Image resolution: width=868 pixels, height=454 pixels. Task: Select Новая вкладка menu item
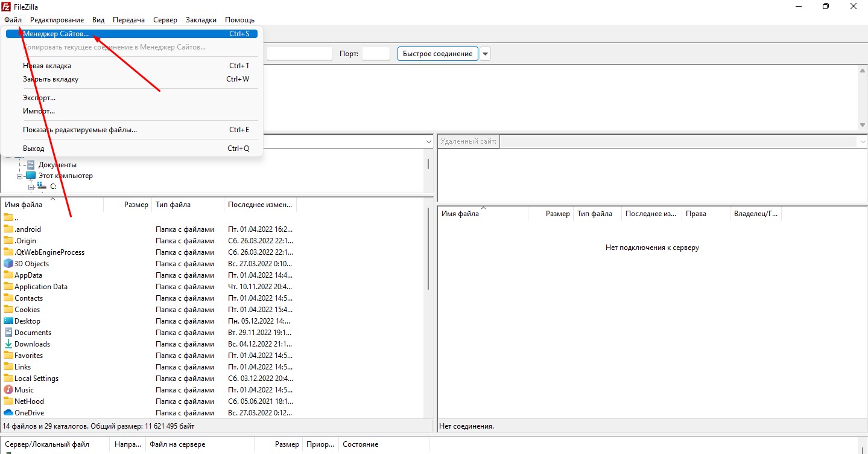pos(131,66)
